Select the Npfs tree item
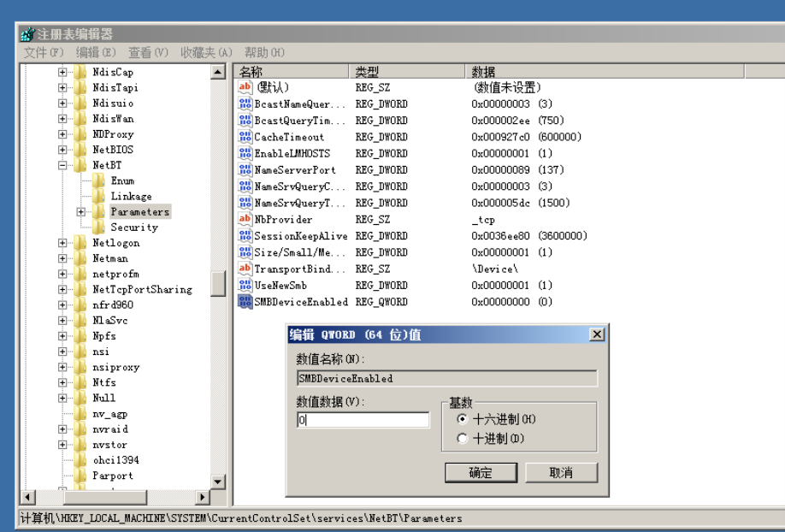The height and width of the screenshot is (532, 785). (x=104, y=335)
